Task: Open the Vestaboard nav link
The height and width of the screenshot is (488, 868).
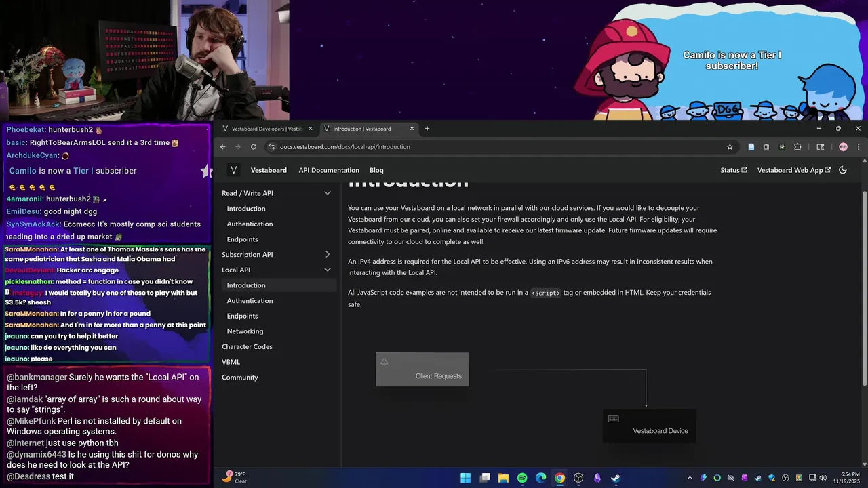Action: click(x=269, y=170)
